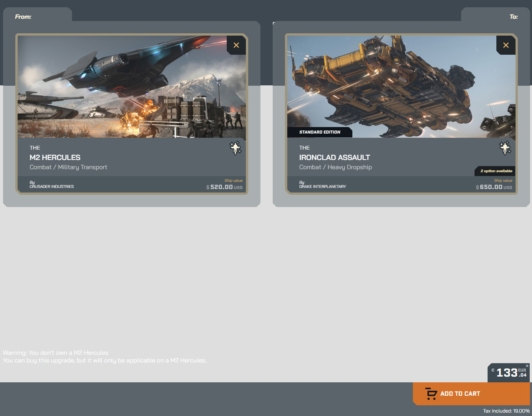Image resolution: width=532 pixels, height=416 pixels.
Task: Click the $650.00 USD ship value
Action: (494, 187)
